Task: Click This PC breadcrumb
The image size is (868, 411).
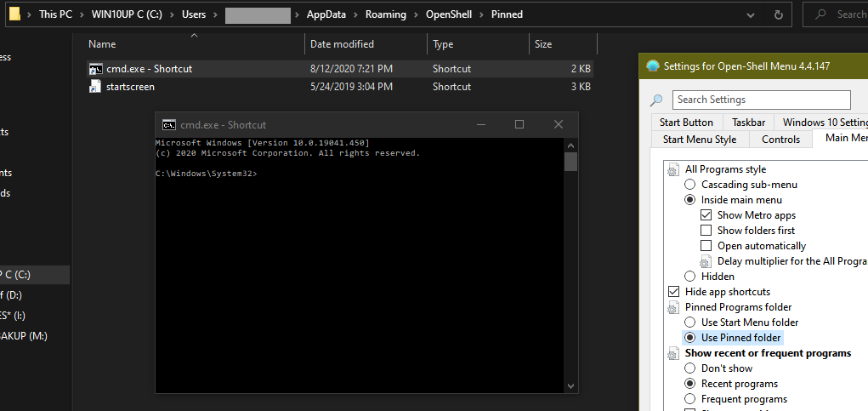Action: point(55,14)
